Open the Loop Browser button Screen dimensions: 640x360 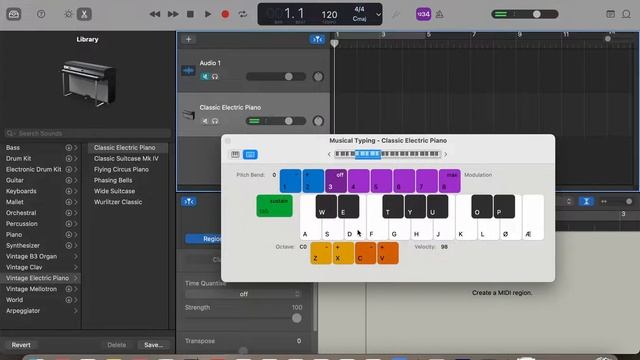tap(627, 14)
